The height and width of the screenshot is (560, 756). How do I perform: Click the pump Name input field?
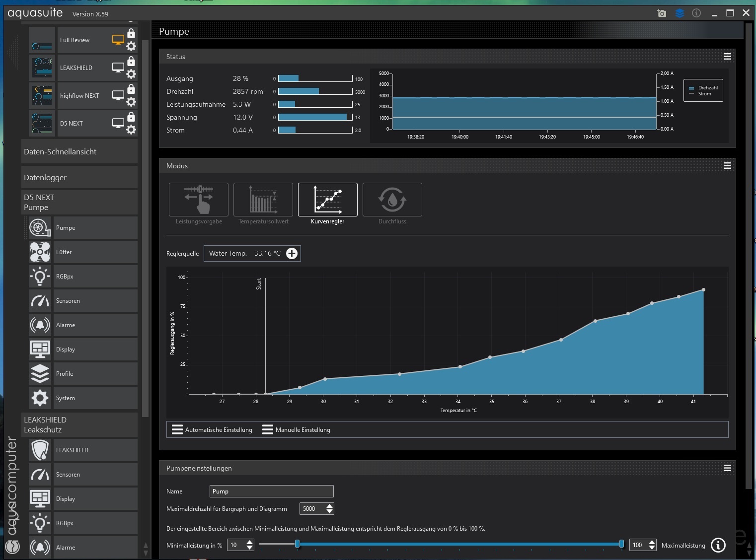271,491
